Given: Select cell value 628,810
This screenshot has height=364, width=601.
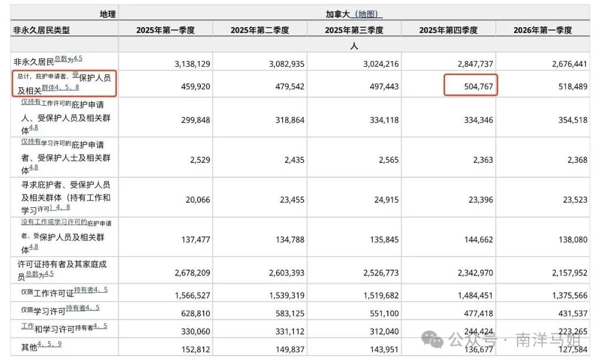Looking at the screenshot, I should (195, 313).
